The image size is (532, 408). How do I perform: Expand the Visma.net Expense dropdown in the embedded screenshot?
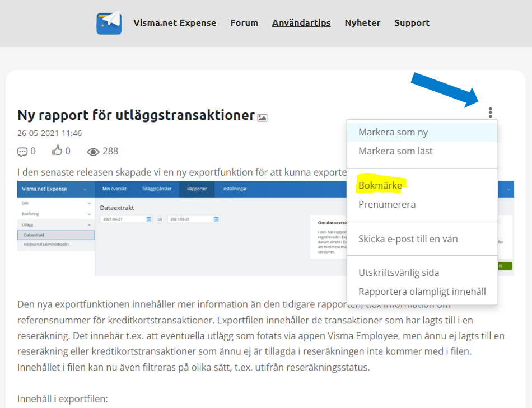click(x=85, y=189)
